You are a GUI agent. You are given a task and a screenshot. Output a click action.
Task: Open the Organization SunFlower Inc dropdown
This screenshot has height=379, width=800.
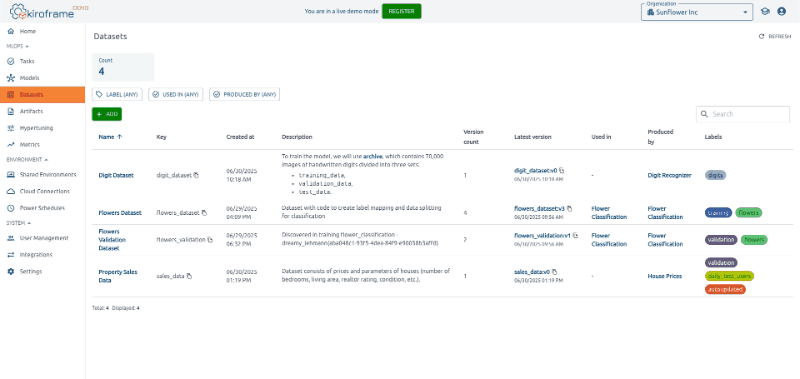point(696,12)
